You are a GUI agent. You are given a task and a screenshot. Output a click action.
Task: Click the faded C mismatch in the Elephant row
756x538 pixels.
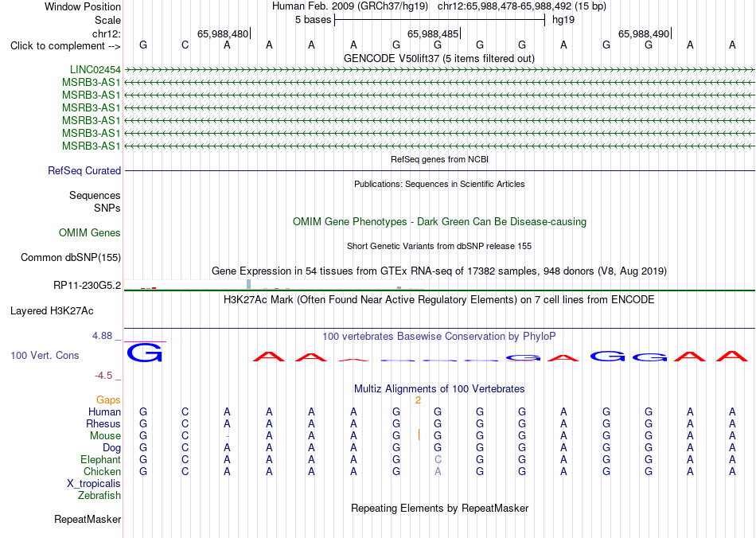point(438,459)
